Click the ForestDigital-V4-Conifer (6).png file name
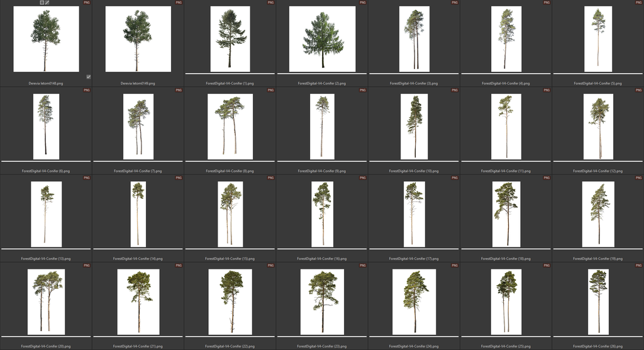This screenshot has width=644, height=350. [45, 171]
